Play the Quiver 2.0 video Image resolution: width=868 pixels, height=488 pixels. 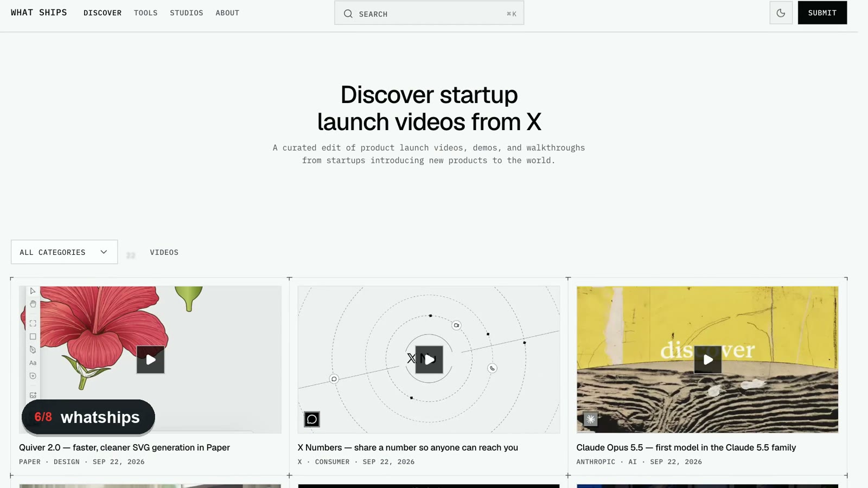(x=150, y=359)
